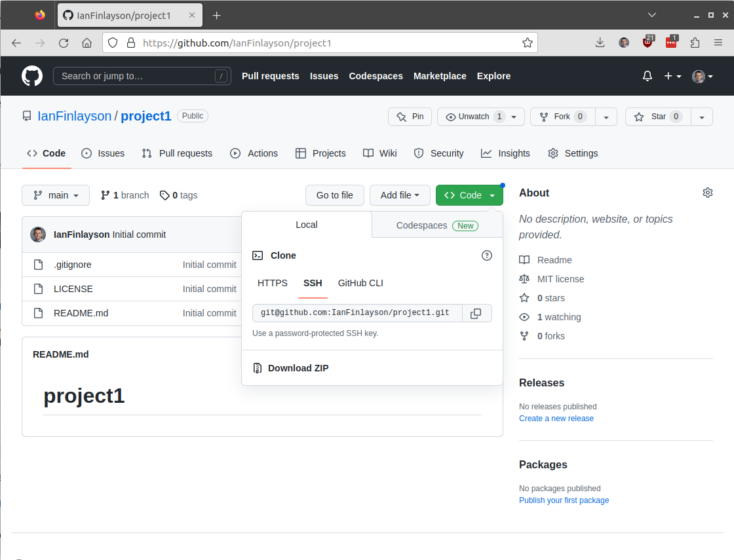Open the Firefox extensions puzzle icon

coord(695,43)
